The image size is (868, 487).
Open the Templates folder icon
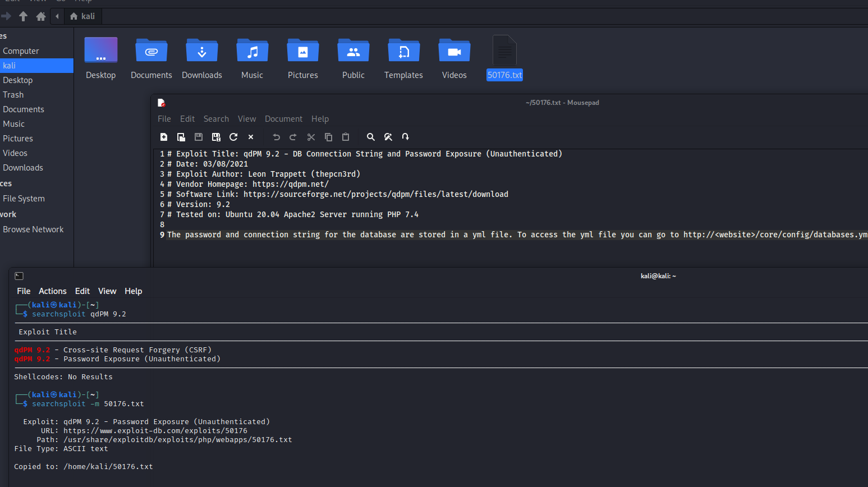pos(404,50)
